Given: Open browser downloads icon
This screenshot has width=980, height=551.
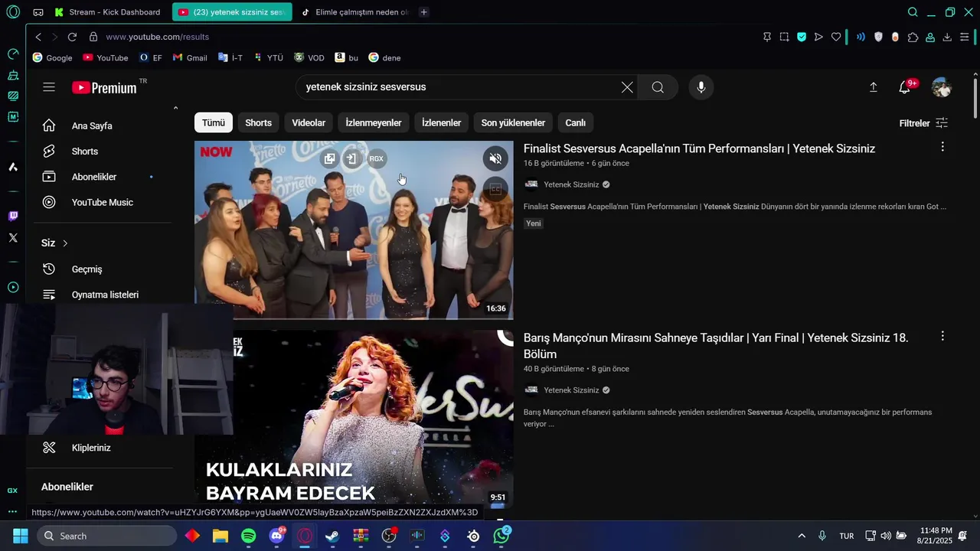Looking at the screenshot, I should (x=947, y=37).
